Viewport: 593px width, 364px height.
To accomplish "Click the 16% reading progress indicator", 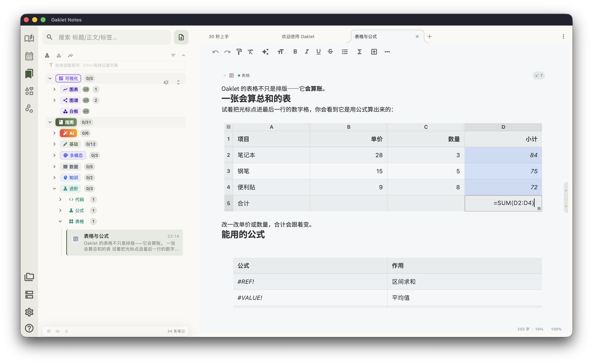I will [x=539, y=329].
